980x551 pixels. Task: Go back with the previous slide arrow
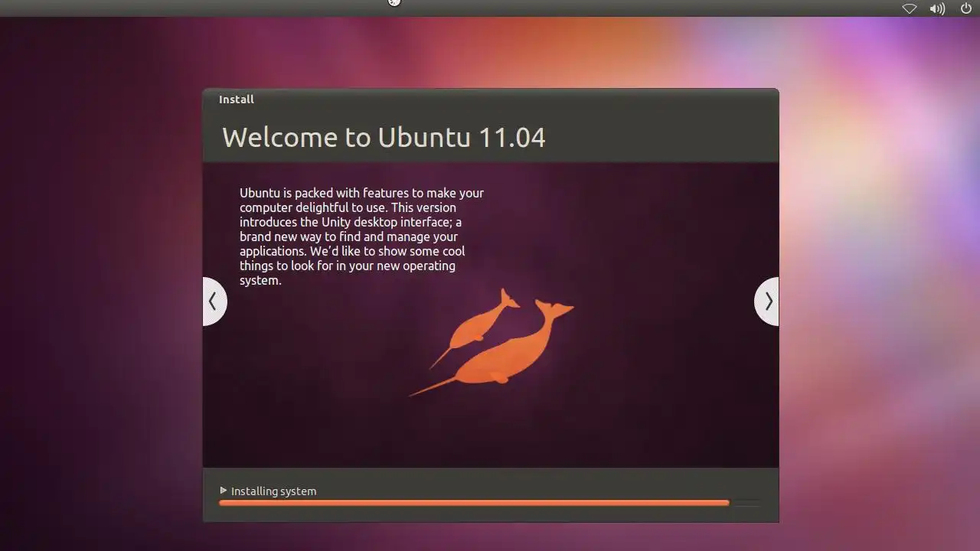click(x=214, y=302)
